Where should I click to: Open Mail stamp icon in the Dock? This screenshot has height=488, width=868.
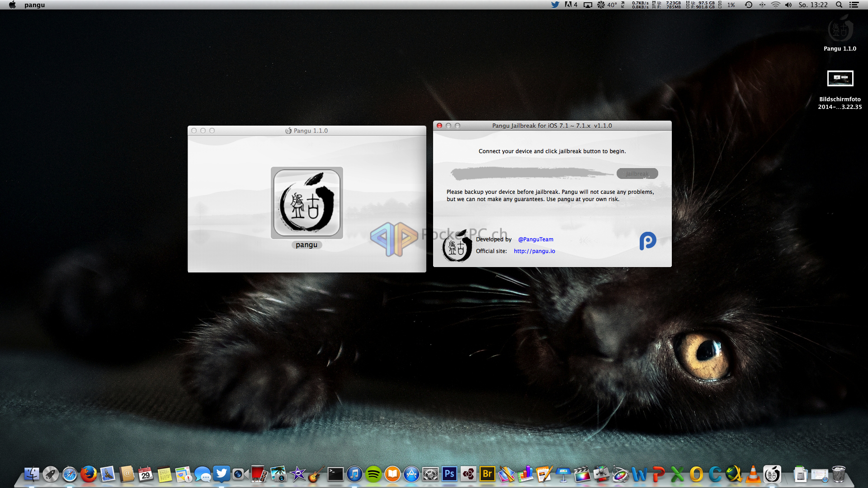click(108, 474)
